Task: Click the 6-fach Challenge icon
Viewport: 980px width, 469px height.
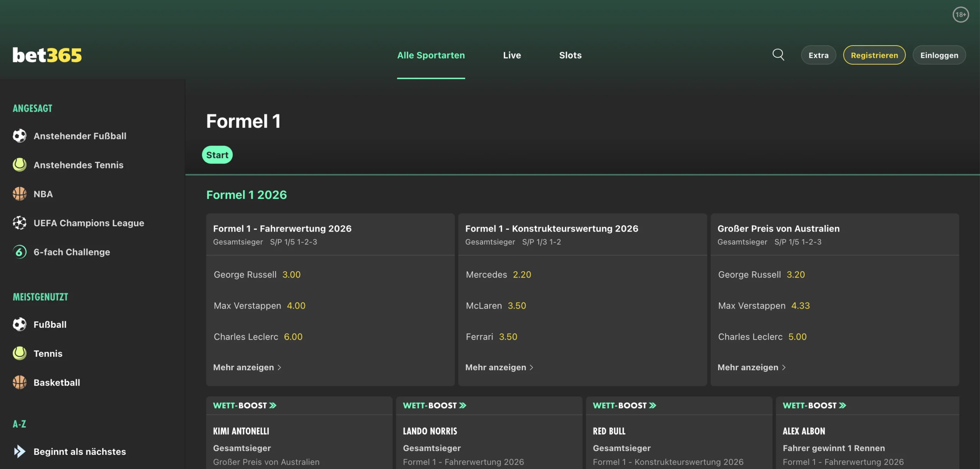Action: tap(20, 252)
